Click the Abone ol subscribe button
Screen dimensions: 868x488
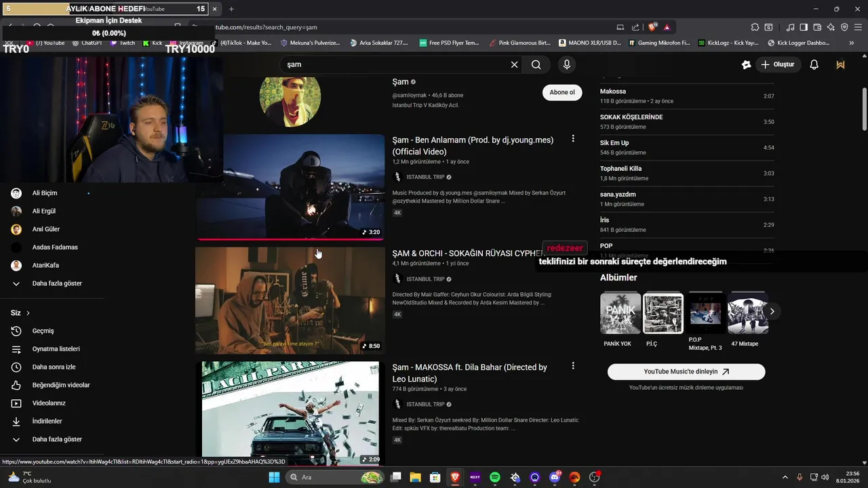562,92
